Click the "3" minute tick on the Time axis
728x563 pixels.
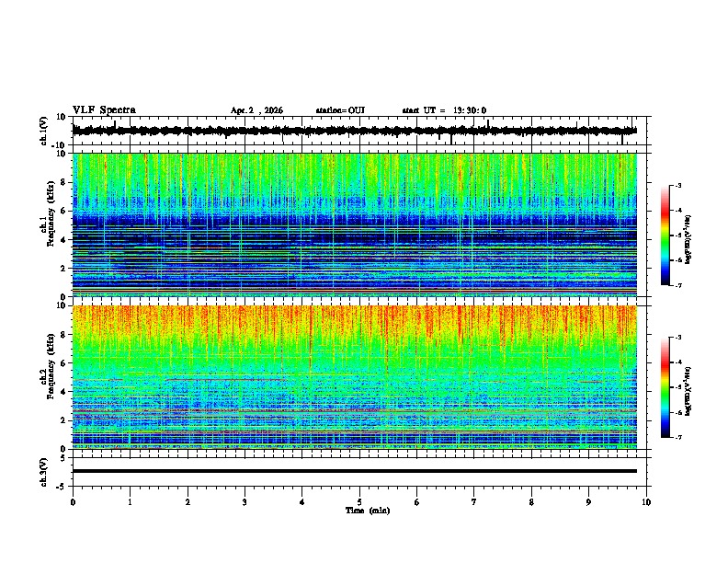coord(245,502)
